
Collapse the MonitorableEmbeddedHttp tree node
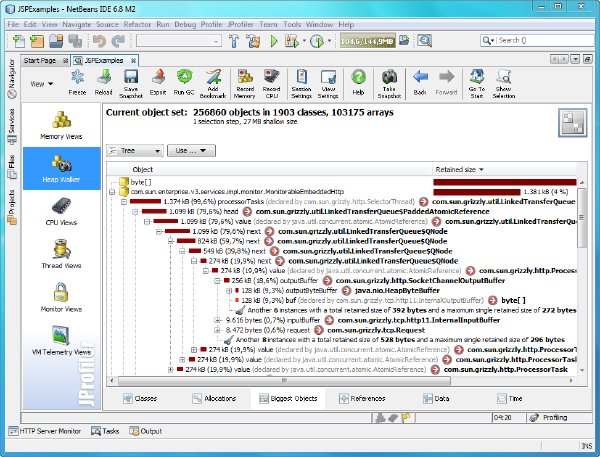(112, 192)
